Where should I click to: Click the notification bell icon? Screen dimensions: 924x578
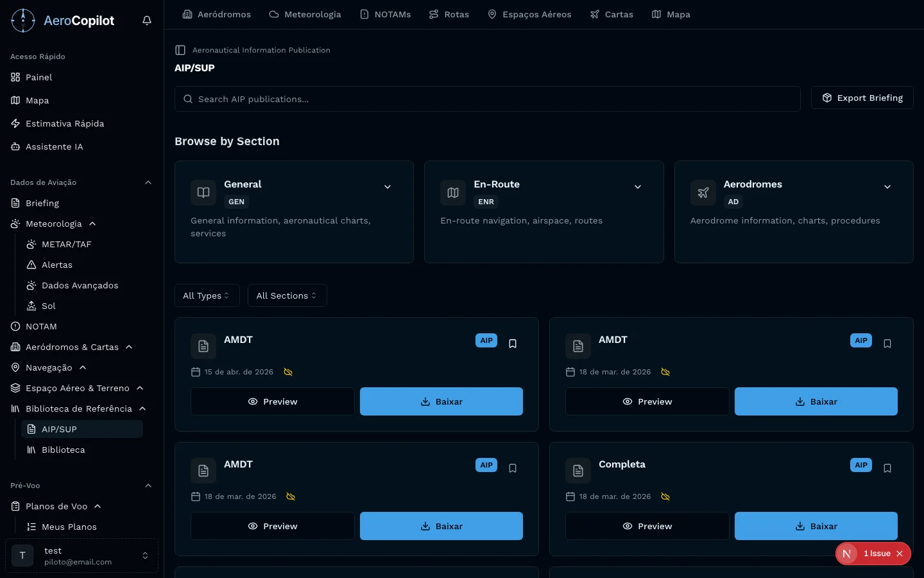click(147, 21)
